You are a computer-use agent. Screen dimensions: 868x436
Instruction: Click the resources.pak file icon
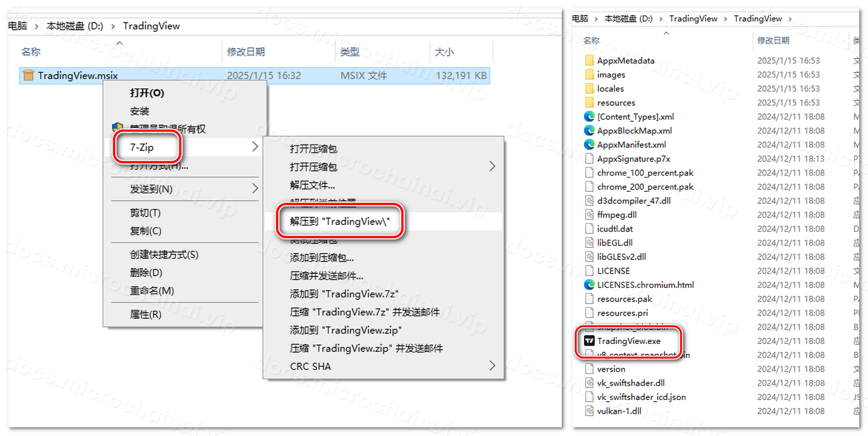(589, 299)
